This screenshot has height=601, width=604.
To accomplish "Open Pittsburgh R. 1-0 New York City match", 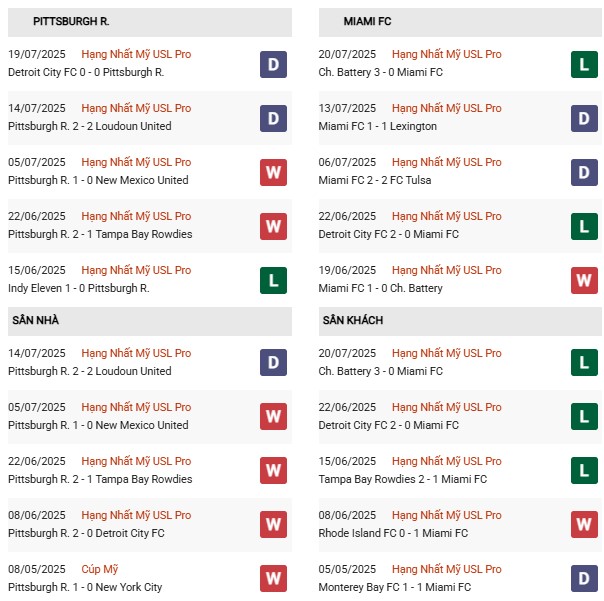I will point(84,587).
